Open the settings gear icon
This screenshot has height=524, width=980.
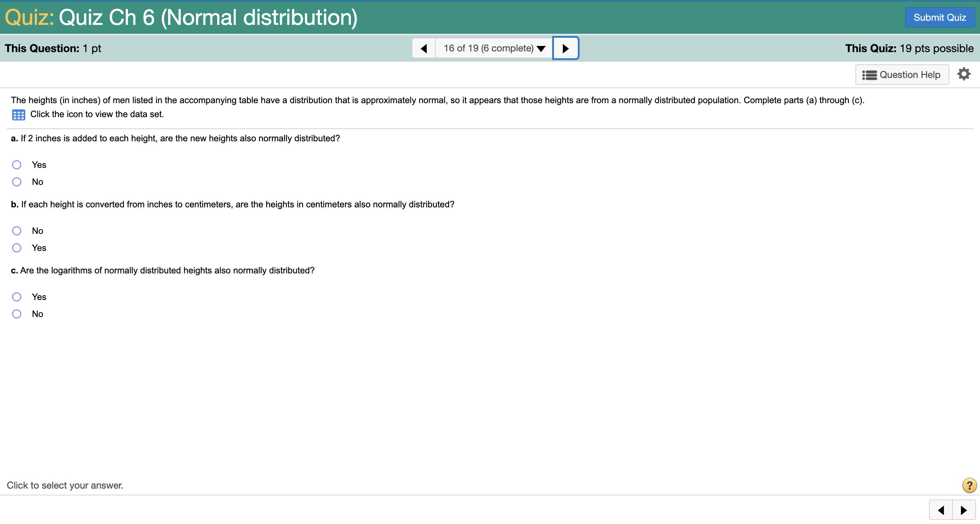tap(963, 74)
